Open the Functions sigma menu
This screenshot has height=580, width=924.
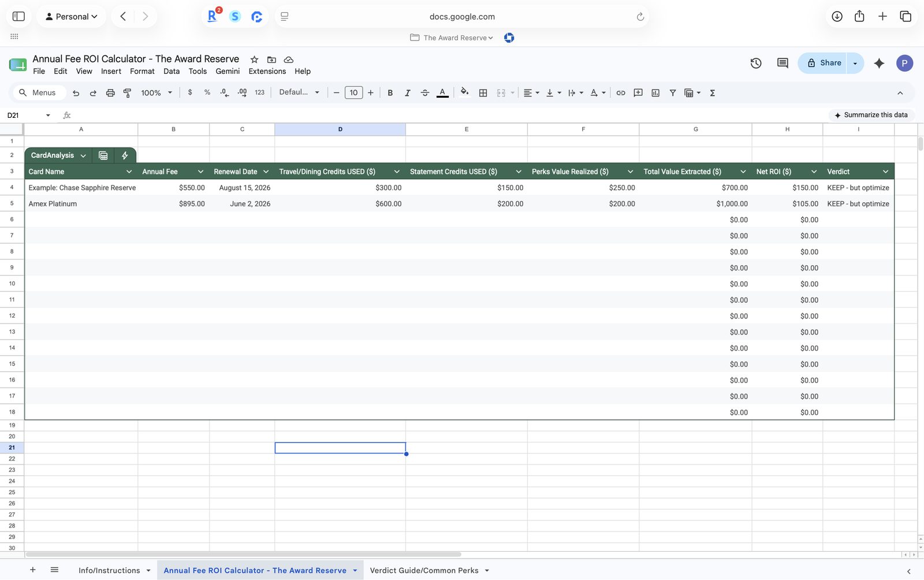713,93
